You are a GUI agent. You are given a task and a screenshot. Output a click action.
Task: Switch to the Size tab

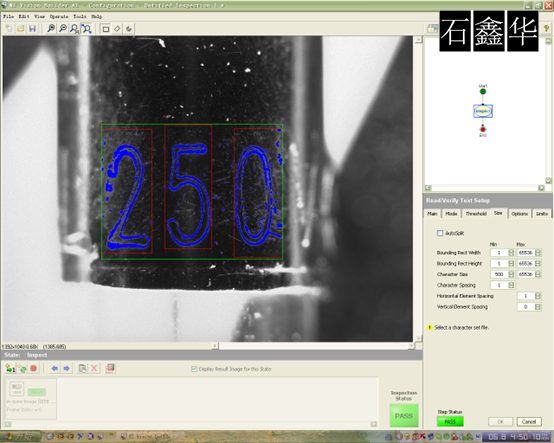(498, 213)
